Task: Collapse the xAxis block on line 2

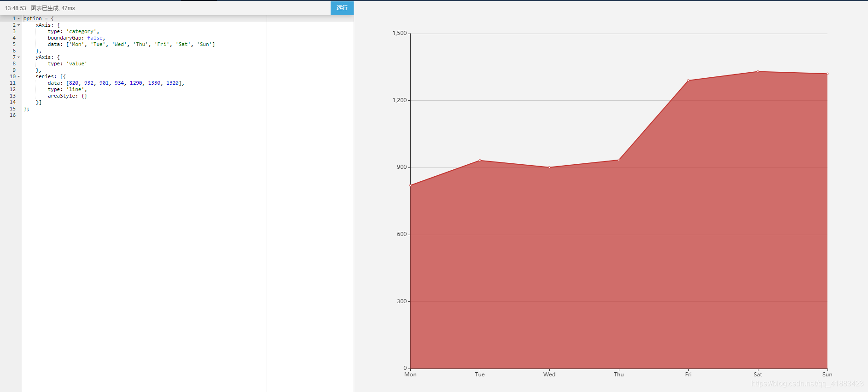Action: [19, 25]
